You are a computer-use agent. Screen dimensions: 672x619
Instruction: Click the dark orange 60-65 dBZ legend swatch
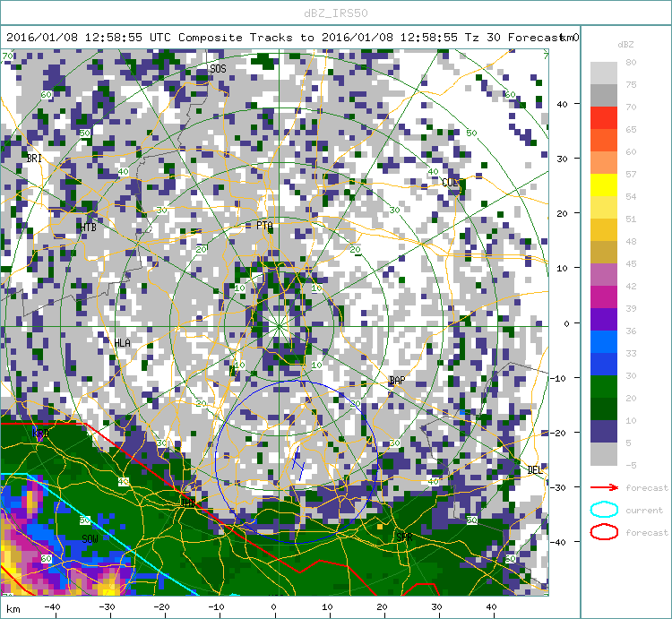(x=603, y=140)
